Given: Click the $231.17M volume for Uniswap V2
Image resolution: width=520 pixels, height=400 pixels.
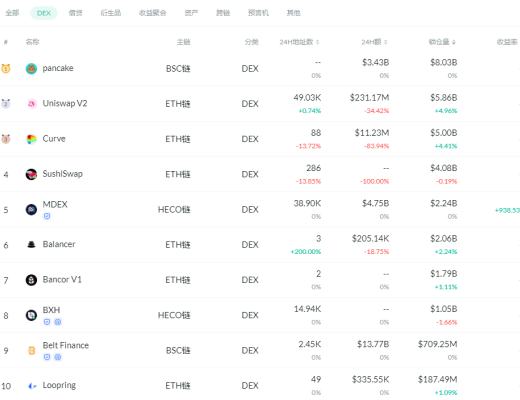Looking at the screenshot, I should coord(369,98).
